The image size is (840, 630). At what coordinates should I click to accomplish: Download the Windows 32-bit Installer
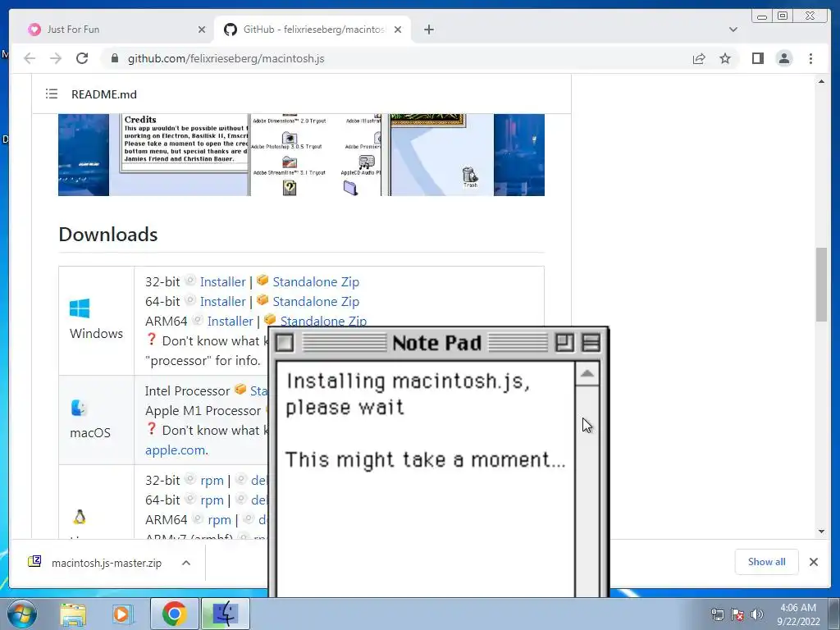click(x=222, y=282)
